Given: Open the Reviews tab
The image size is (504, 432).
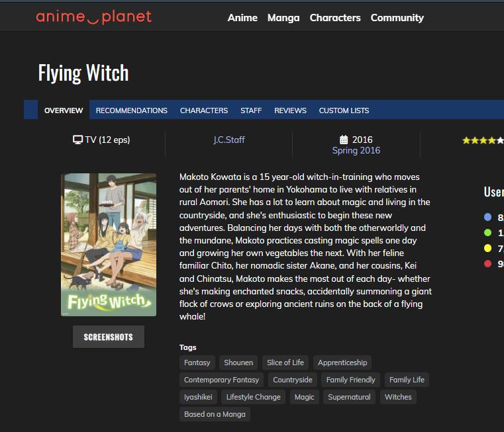Looking at the screenshot, I should (x=290, y=110).
